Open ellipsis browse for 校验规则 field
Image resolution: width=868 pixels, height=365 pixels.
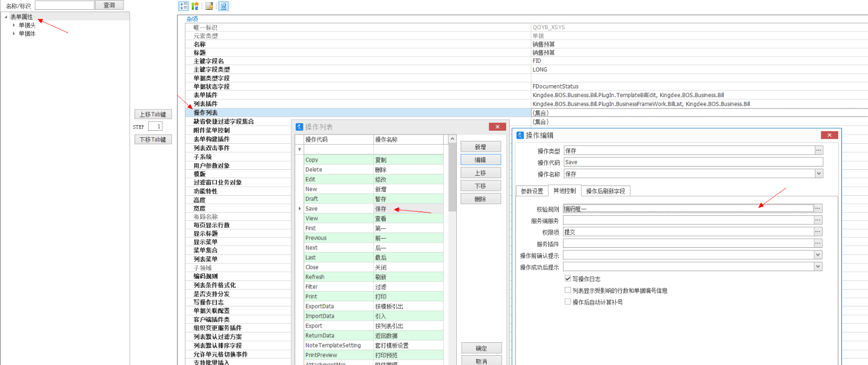(x=818, y=209)
